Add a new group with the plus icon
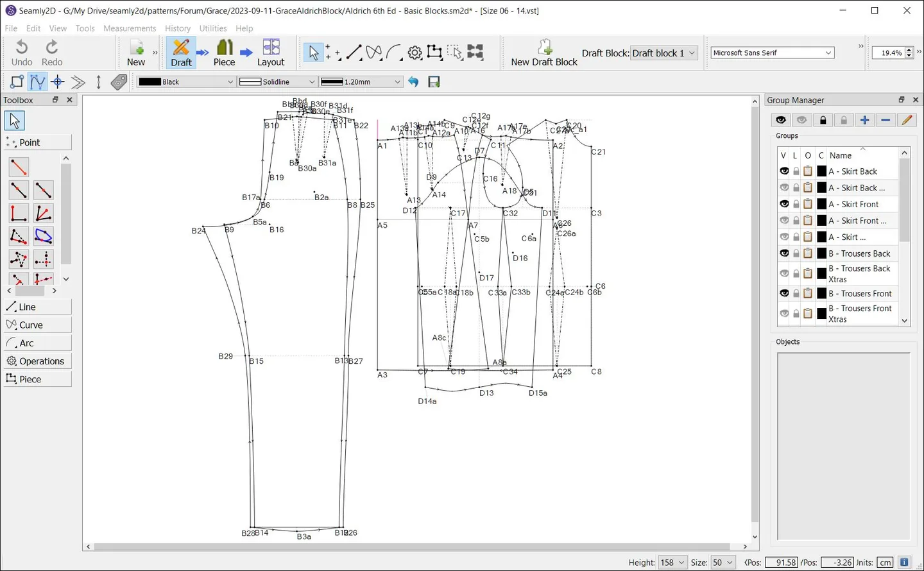The image size is (924, 571). tap(865, 120)
